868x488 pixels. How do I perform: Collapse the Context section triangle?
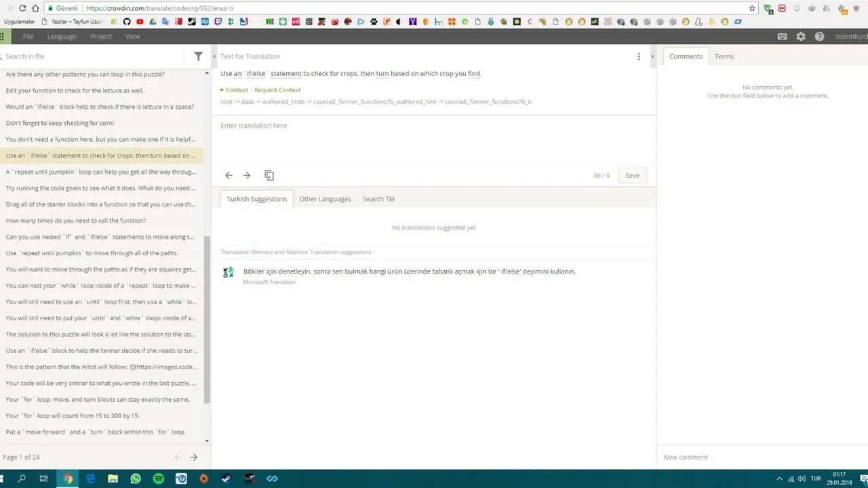click(x=222, y=90)
